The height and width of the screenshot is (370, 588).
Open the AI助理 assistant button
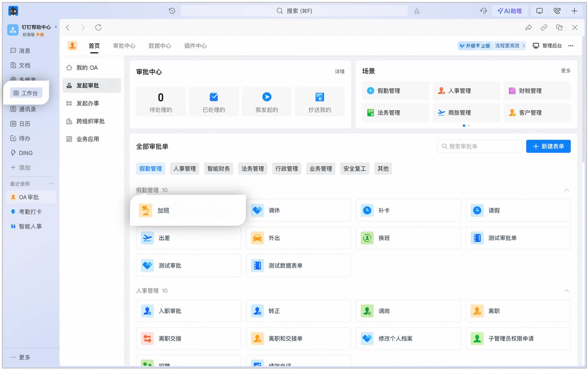click(509, 11)
